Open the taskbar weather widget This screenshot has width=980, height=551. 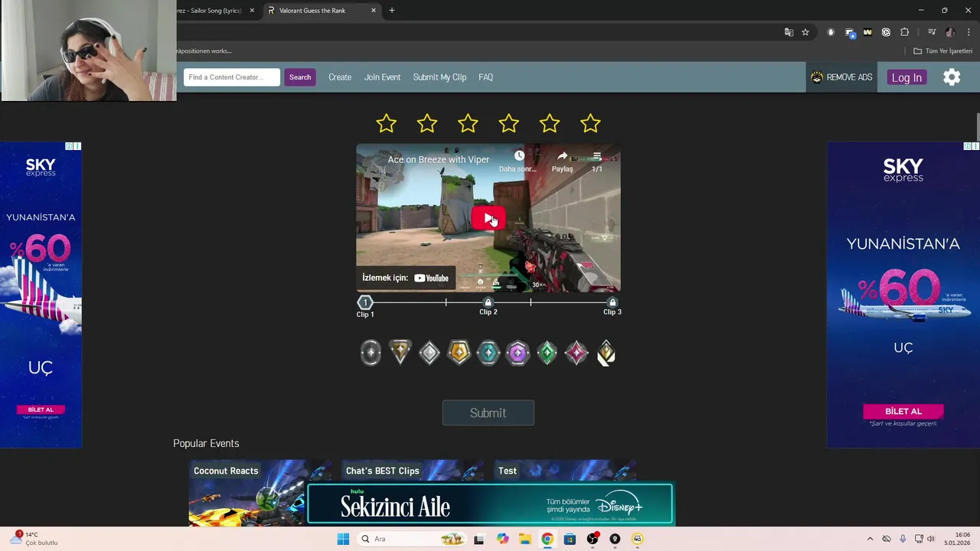(34, 539)
